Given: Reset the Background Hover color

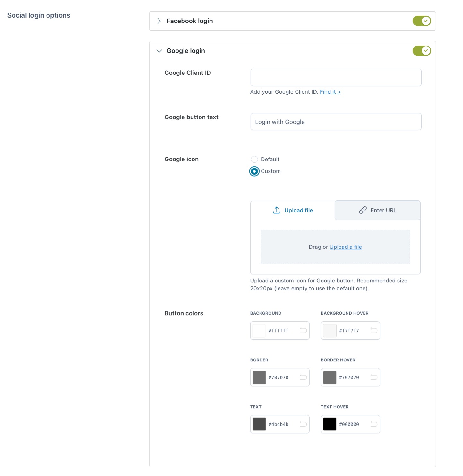Looking at the screenshot, I should pyautogui.click(x=374, y=330).
